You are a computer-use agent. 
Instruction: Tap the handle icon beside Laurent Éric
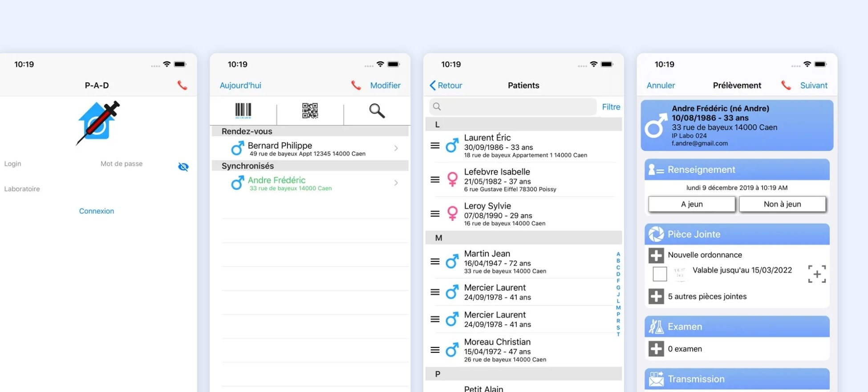[435, 146]
